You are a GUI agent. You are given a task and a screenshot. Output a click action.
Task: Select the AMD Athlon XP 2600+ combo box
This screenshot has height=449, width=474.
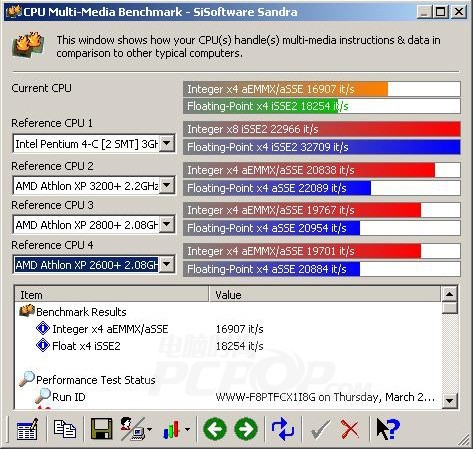[x=94, y=265]
